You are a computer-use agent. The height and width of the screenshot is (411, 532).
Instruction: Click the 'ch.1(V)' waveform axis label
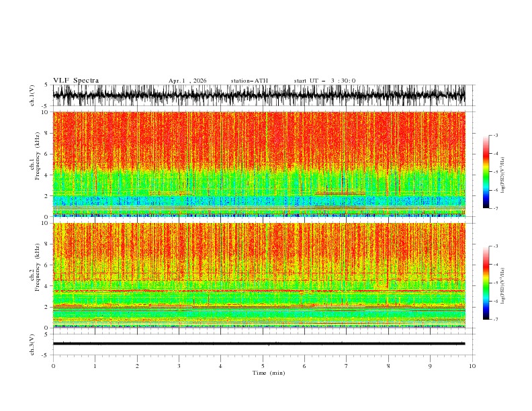point(32,95)
